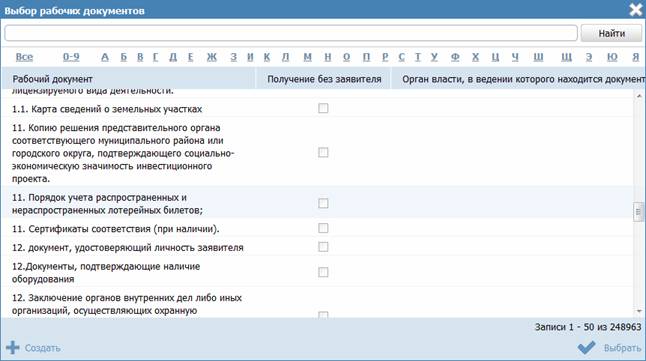Filter documents by letter Ю
The image size is (646, 361).
(x=612, y=57)
